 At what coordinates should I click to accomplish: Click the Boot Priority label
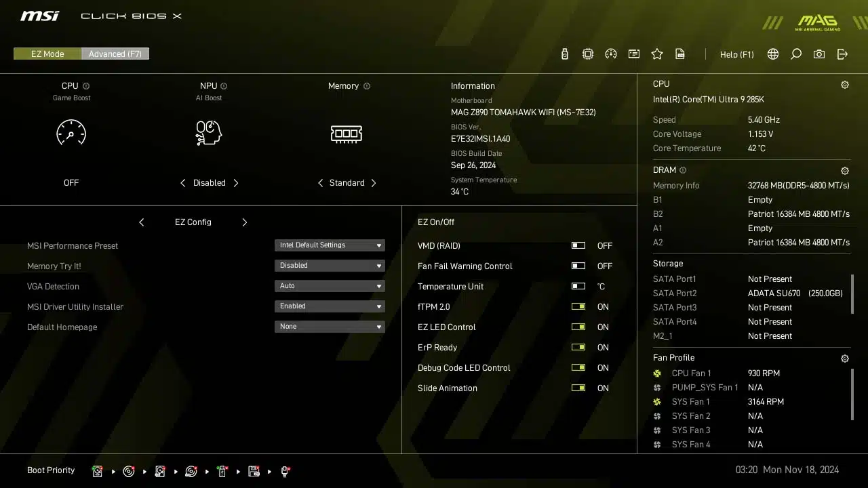click(x=51, y=470)
